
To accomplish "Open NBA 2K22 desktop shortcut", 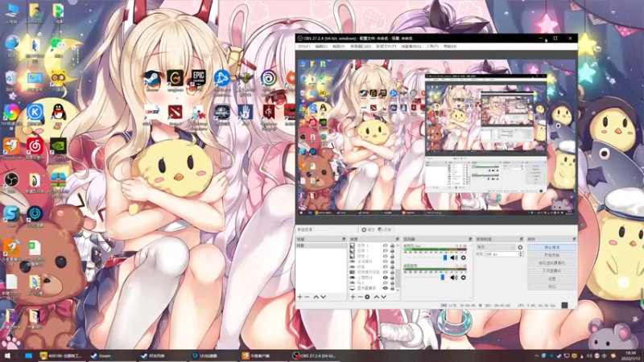I will 152,113.
